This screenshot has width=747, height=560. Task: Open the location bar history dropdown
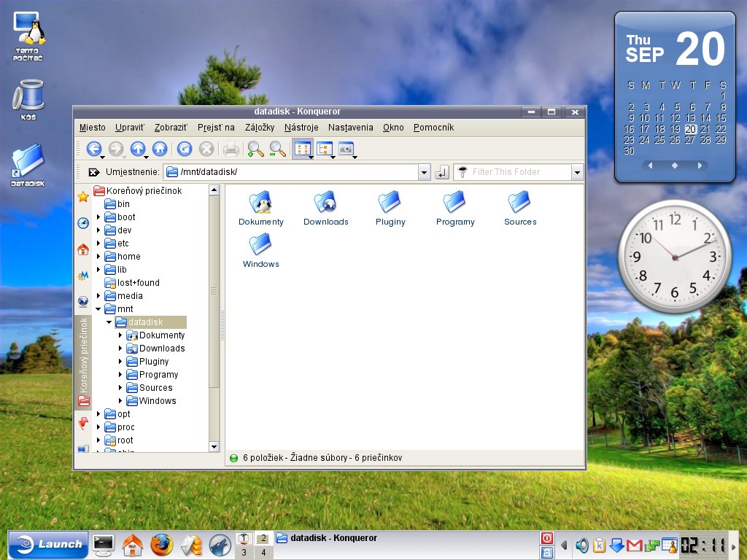point(424,172)
